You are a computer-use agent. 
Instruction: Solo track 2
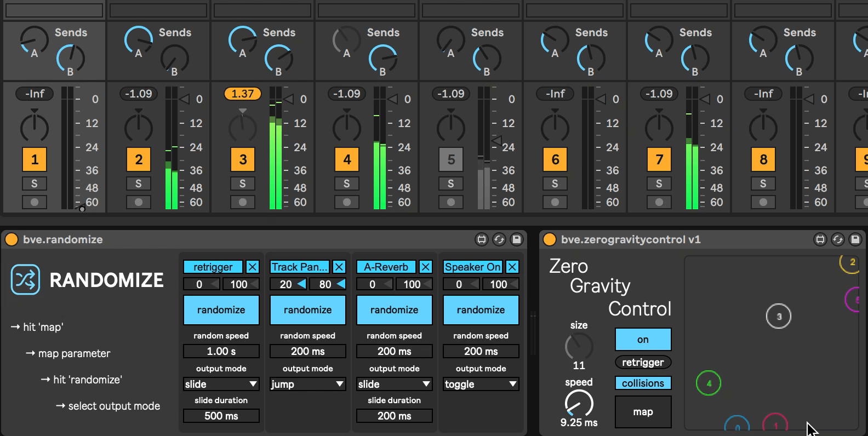138,183
